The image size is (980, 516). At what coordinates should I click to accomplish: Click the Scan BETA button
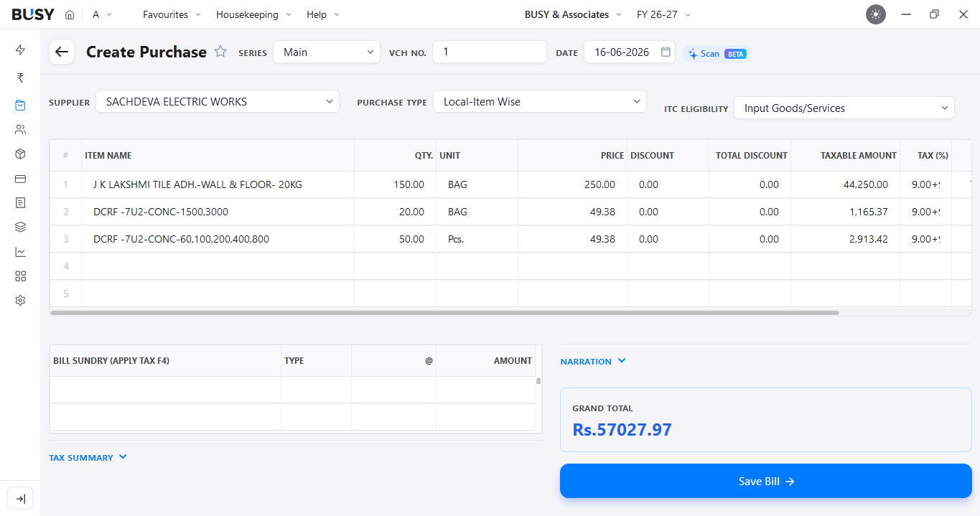717,53
